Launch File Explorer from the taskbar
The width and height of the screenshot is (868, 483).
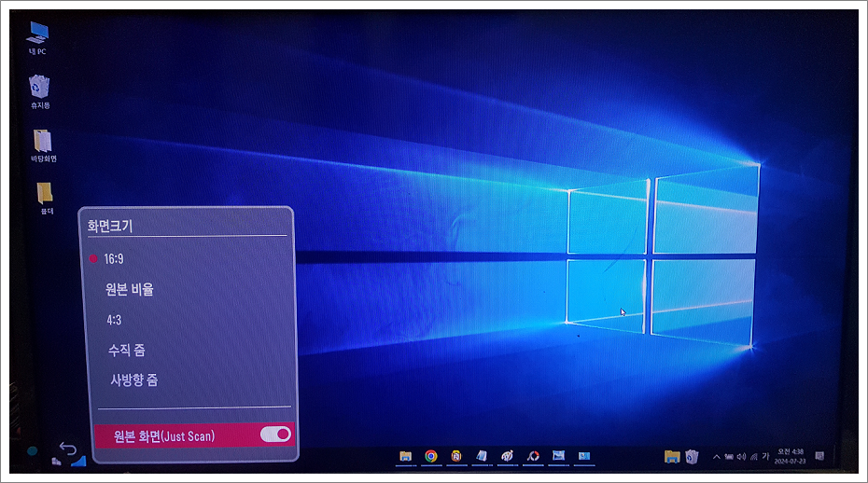pyautogui.click(x=406, y=456)
